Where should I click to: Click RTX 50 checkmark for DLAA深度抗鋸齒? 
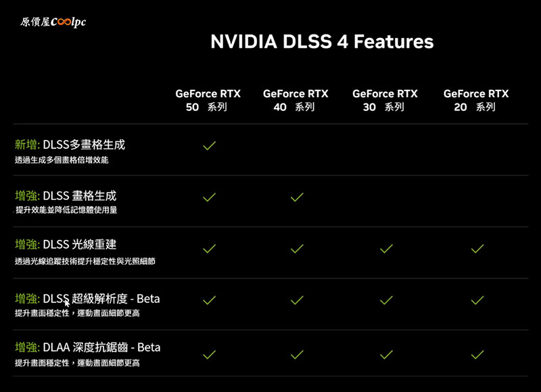[209, 354]
